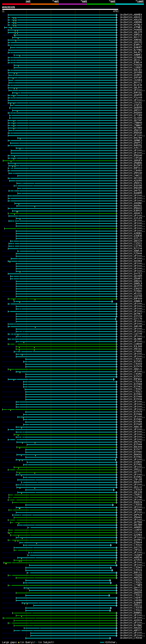Image resolution: width=146 pixels, height=644 pixels.
Task: Select the UniRef100_Q875D8 label
Action: point(131,522)
